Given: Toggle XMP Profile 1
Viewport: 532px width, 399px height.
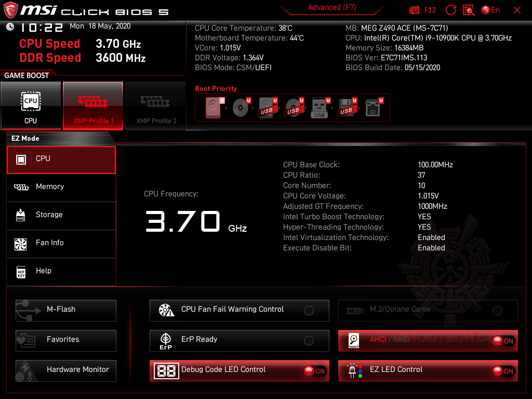Looking at the screenshot, I should pyautogui.click(x=93, y=106).
